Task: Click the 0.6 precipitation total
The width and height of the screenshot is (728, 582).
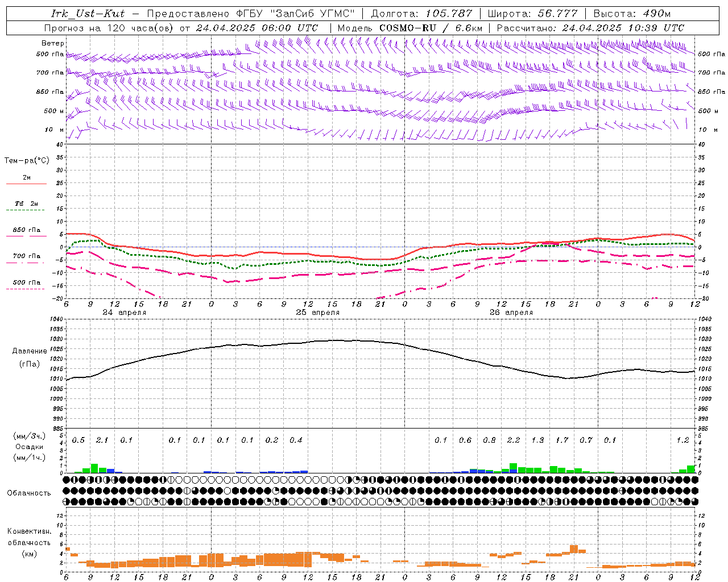Action: point(465,440)
